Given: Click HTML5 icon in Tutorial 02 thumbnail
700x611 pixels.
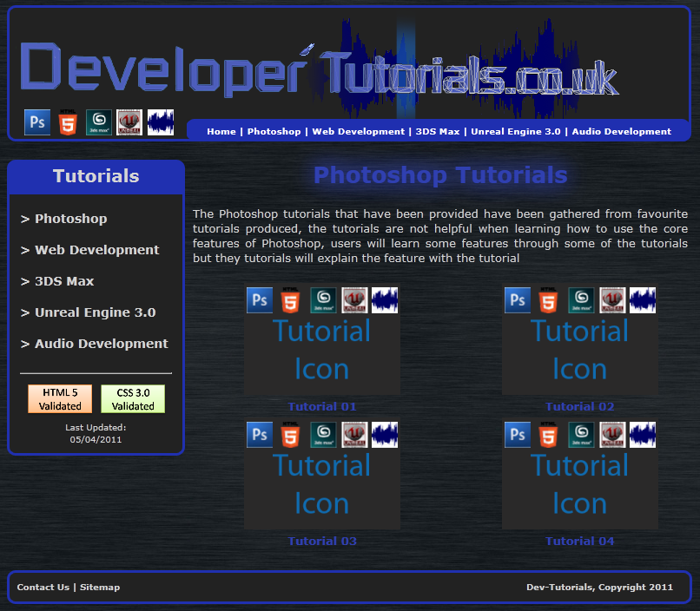Looking at the screenshot, I should coord(548,300).
